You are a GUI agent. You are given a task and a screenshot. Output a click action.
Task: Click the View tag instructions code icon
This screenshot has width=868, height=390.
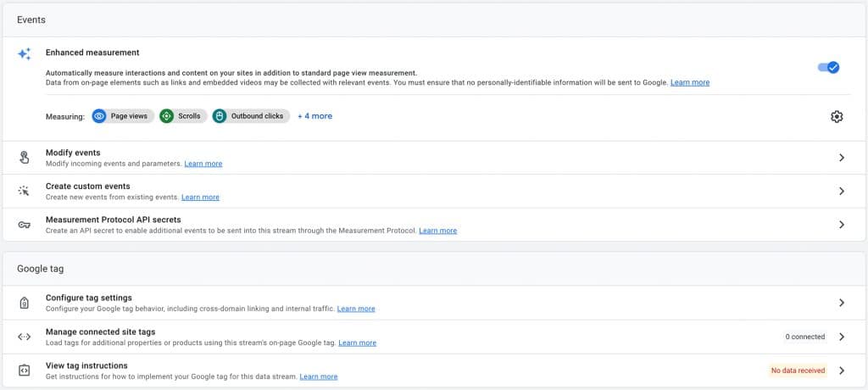pyautogui.click(x=24, y=370)
